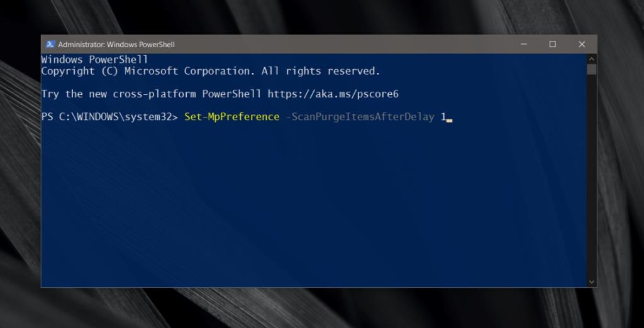Click the 'Windows PowerShell' header line

click(x=94, y=60)
